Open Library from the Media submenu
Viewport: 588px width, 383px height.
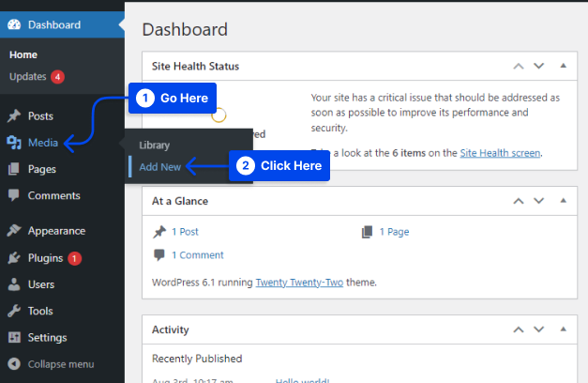154,146
